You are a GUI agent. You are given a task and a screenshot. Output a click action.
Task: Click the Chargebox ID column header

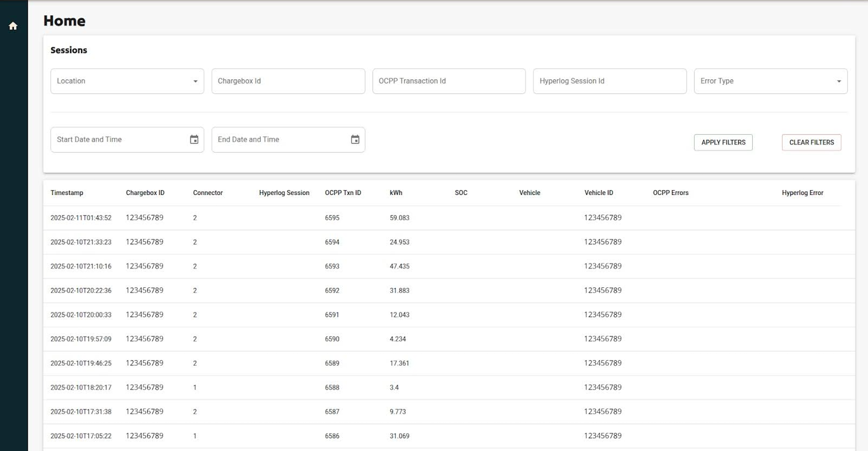click(x=145, y=193)
